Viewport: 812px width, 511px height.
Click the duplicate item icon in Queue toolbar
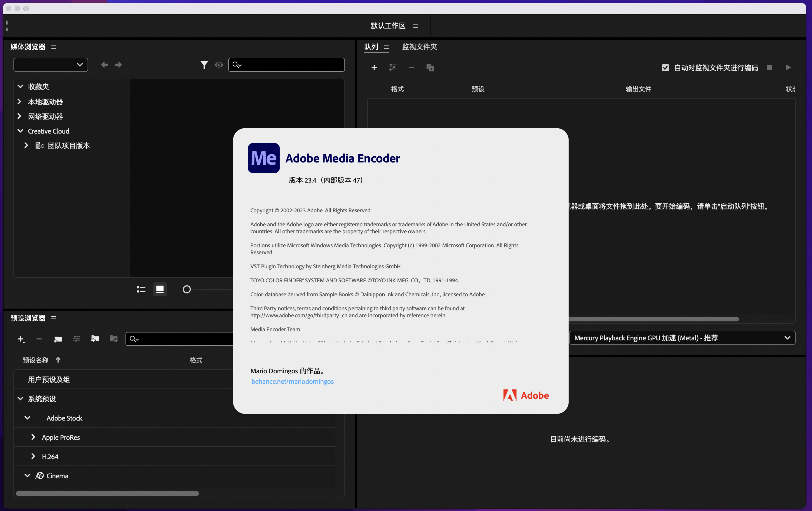click(430, 68)
